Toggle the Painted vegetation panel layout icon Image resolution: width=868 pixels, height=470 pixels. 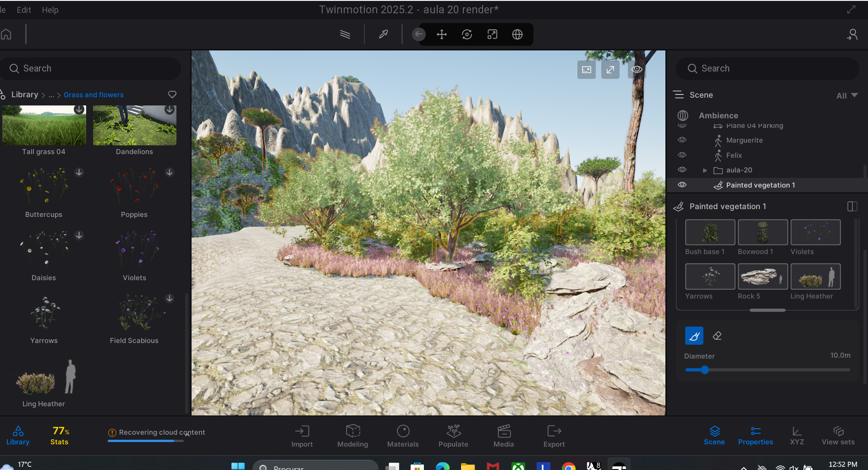point(852,206)
